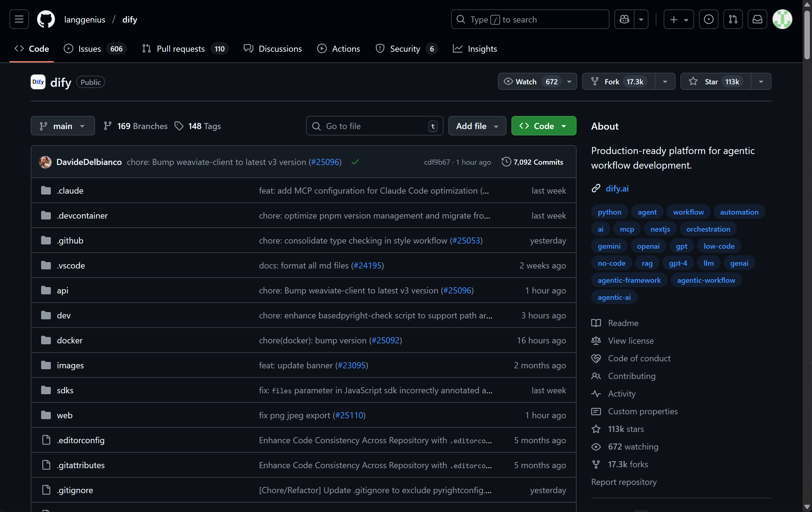Screen dimensions: 812x512
Task: Open pull request #25096 in latest commit header
Action: coord(325,162)
